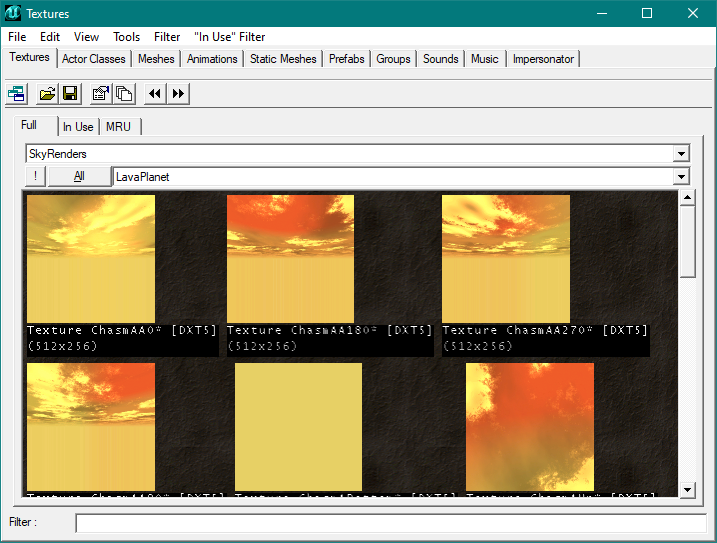This screenshot has height=543, width=717.
Task: Click the "Texture ChasmAA180" label text
Action: (x=302, y=330)
